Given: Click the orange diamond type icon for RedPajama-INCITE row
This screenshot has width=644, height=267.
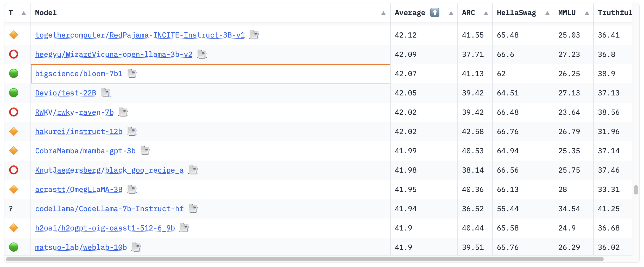Looking at the screenshot, I should [x=14, y=35].
